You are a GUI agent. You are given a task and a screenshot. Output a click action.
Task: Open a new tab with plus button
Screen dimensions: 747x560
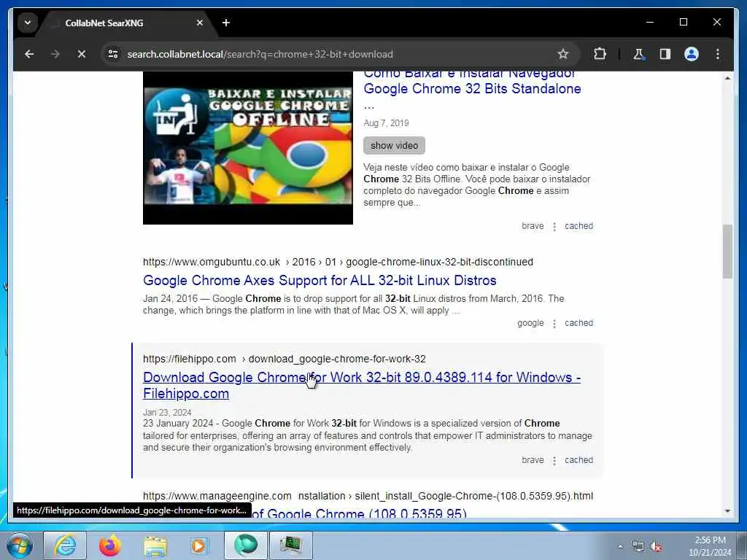[x=226, y=23]
